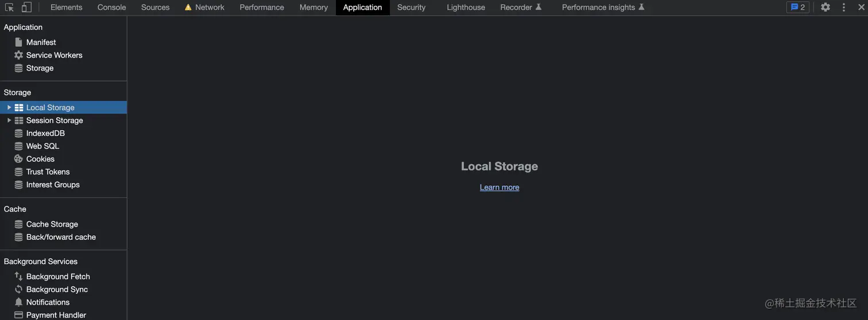Click the Background Sync circular arrows icon

coord(18,290)
